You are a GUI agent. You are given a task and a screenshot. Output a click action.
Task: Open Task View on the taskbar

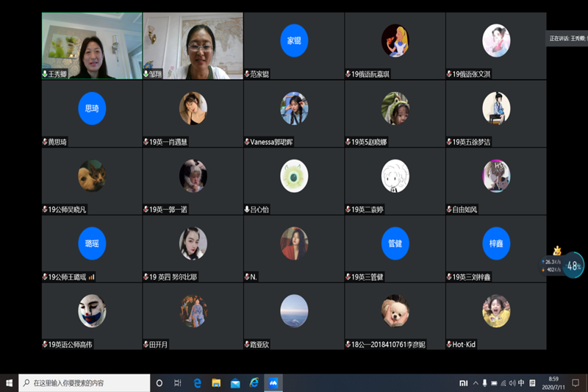point(178,383)
